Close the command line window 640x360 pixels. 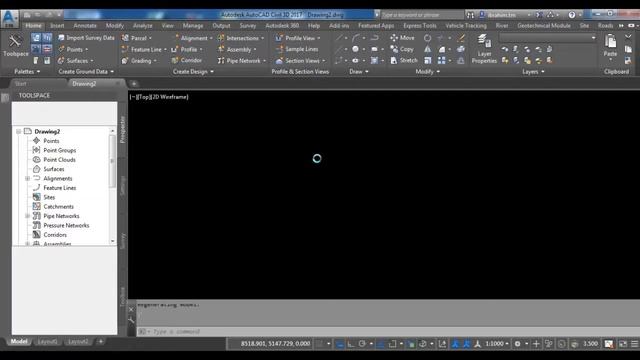click(x=131, y=309)
